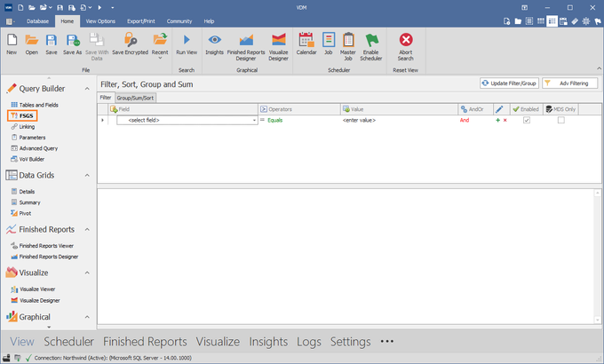
Task: Open Visualize Designer from ribbon
Action: click(x=279, y=47)
